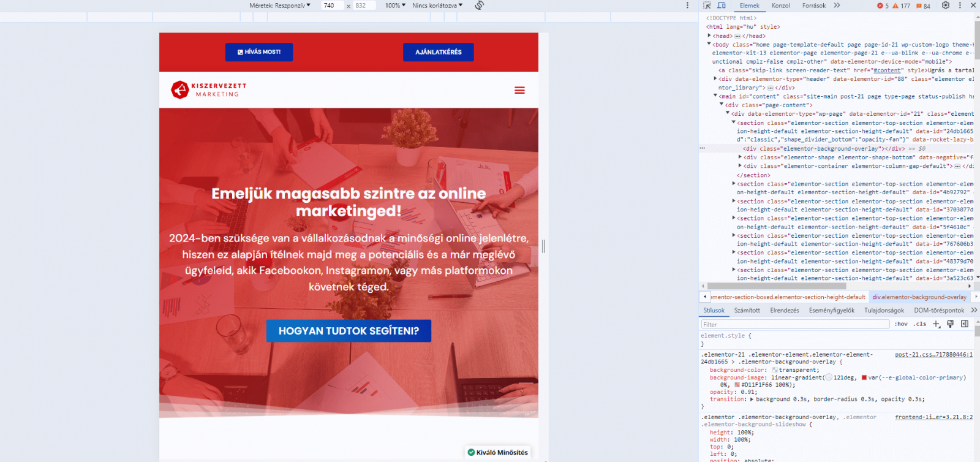The height and width of the screenshot is (462, 980).
Task: Click the --e-global-color-primary red swatch
Action: click(864, 377)
